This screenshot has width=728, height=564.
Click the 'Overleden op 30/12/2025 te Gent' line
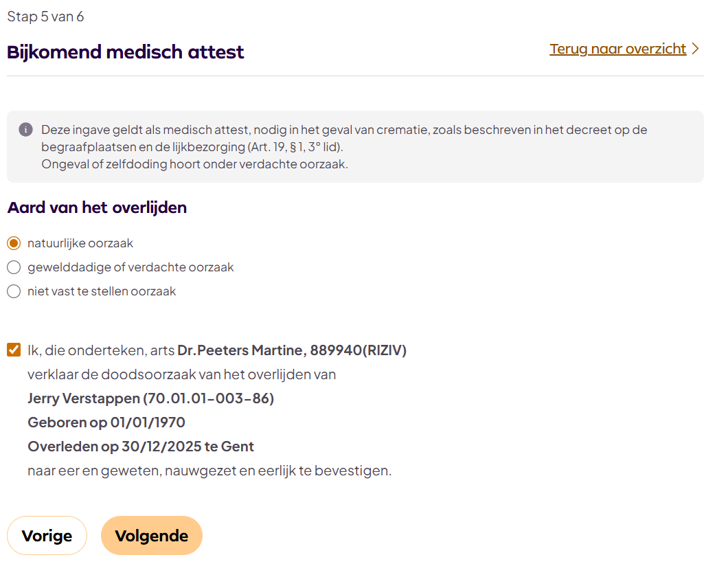[141, 447]
